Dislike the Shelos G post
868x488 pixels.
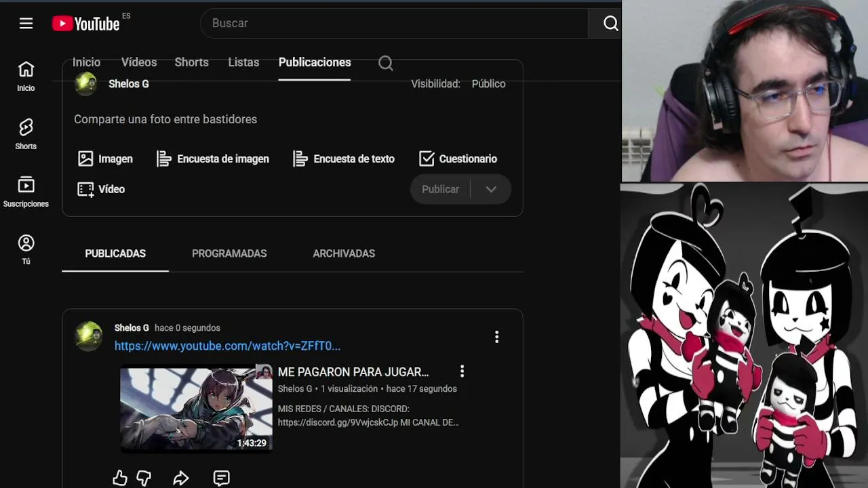click(x=144, y=478)
